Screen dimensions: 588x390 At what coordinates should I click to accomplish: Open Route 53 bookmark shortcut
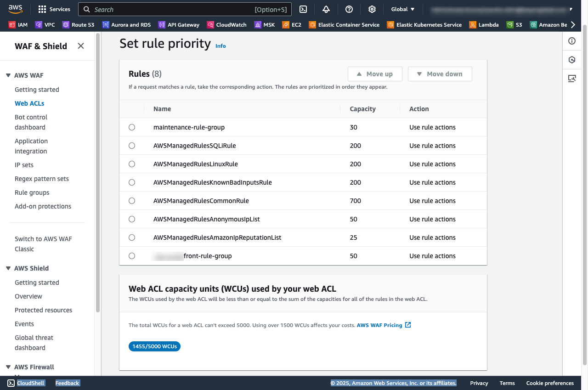(x=79, y=25)
